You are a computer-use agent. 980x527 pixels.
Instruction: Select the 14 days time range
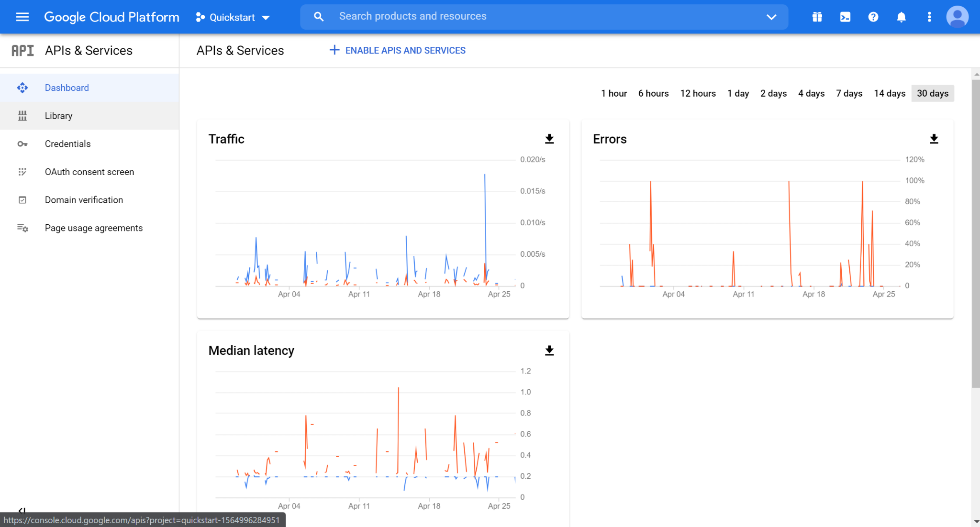point(890,93)
